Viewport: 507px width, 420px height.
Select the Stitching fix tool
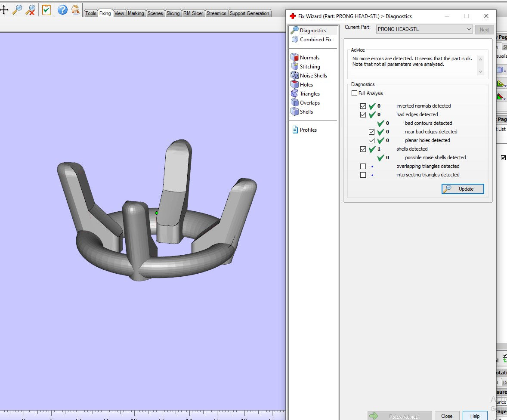[309, 67]
